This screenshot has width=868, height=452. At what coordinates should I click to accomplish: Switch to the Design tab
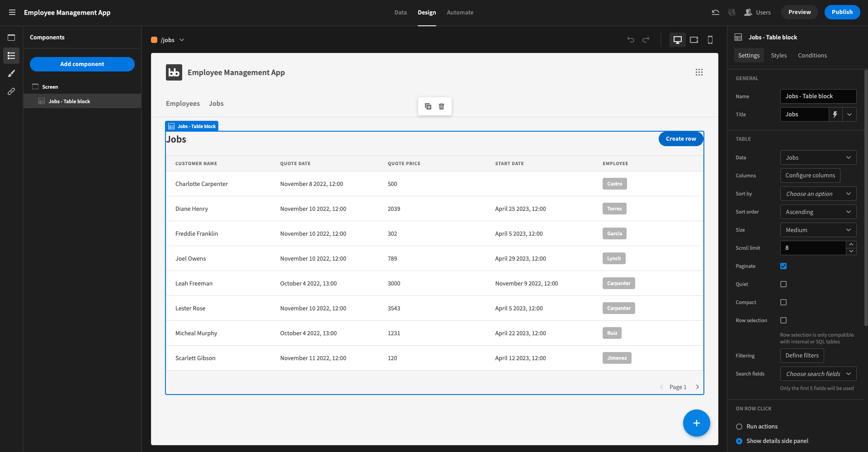[x=427, y=12]
